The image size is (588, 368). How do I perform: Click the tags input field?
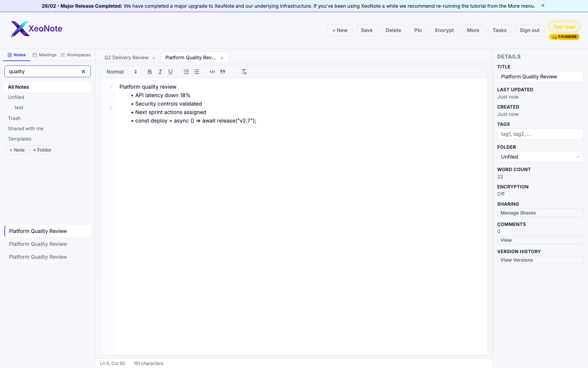pyautogui.click(x=540, y=134)
